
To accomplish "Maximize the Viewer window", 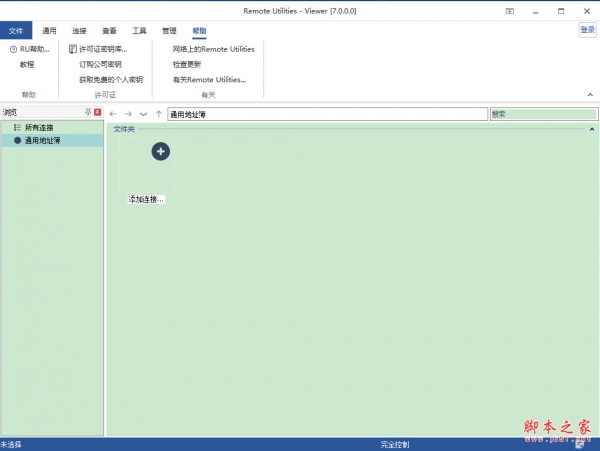I will pos(561,11).
